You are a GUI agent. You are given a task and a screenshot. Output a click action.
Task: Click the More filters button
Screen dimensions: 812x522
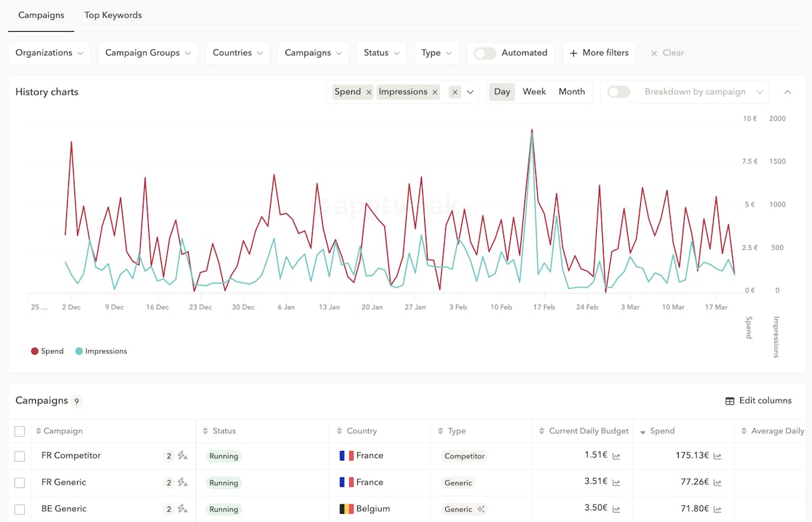coord(599,53)
